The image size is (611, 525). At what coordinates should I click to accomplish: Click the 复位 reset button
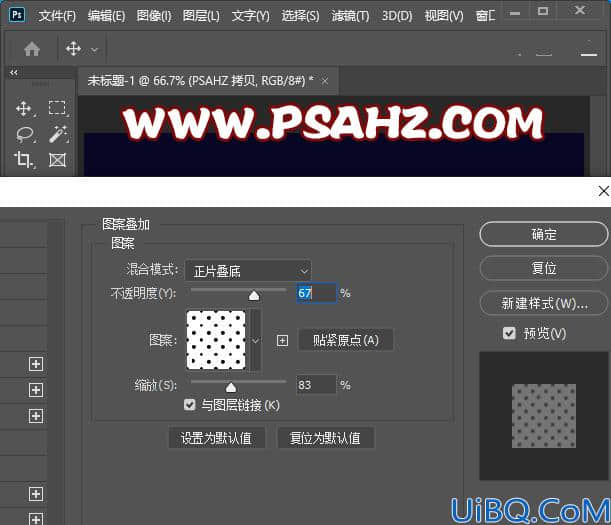coord(544,268)
